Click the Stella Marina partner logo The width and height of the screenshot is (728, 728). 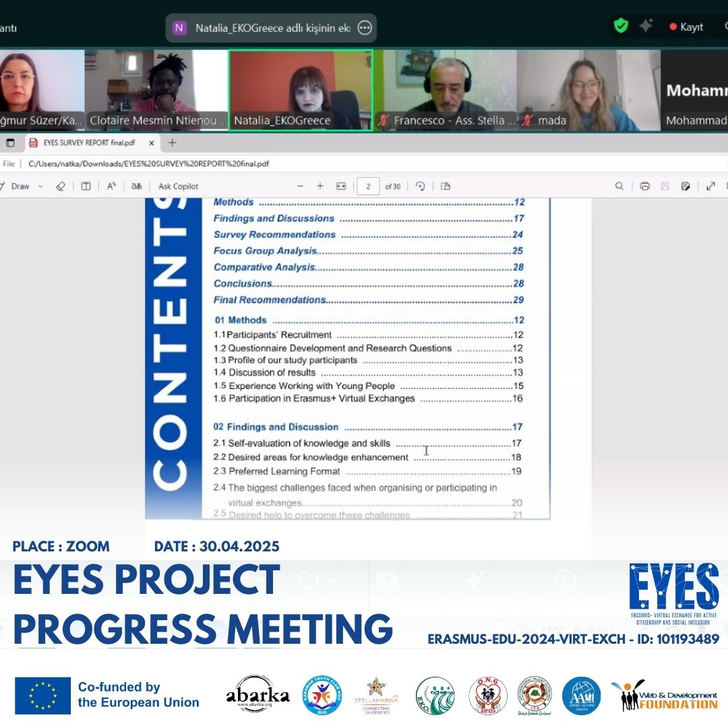tap(377, 696)
